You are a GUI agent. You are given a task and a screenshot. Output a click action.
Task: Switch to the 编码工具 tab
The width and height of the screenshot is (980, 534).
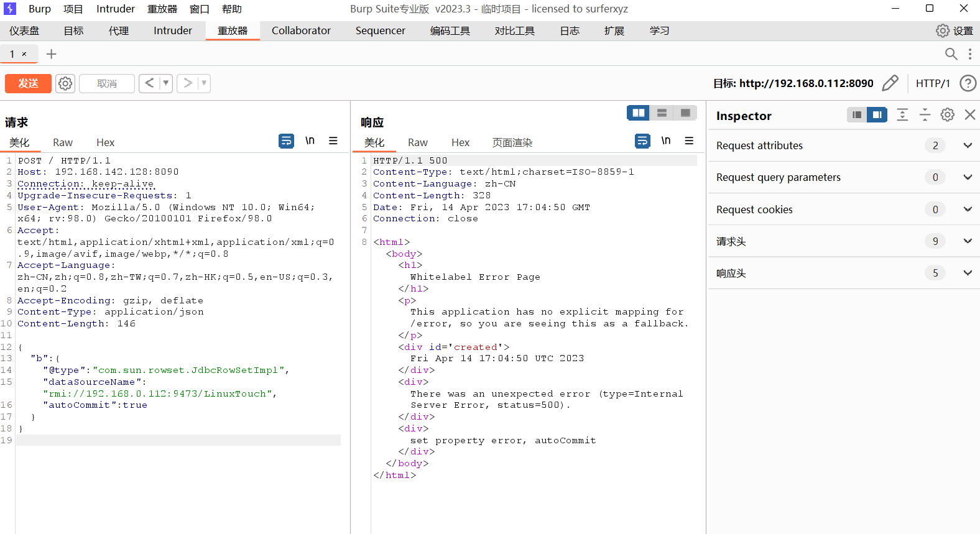[450, 30]
